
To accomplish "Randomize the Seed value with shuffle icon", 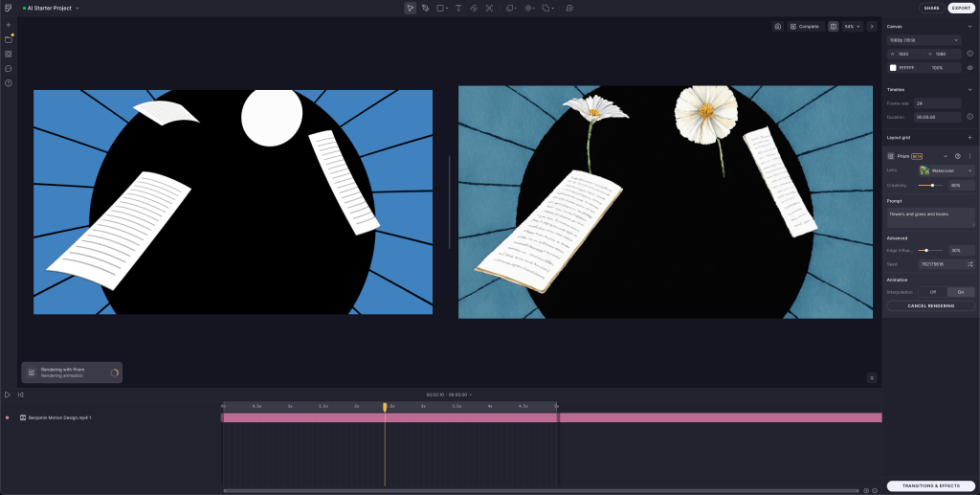I will [x=969, y=263].
